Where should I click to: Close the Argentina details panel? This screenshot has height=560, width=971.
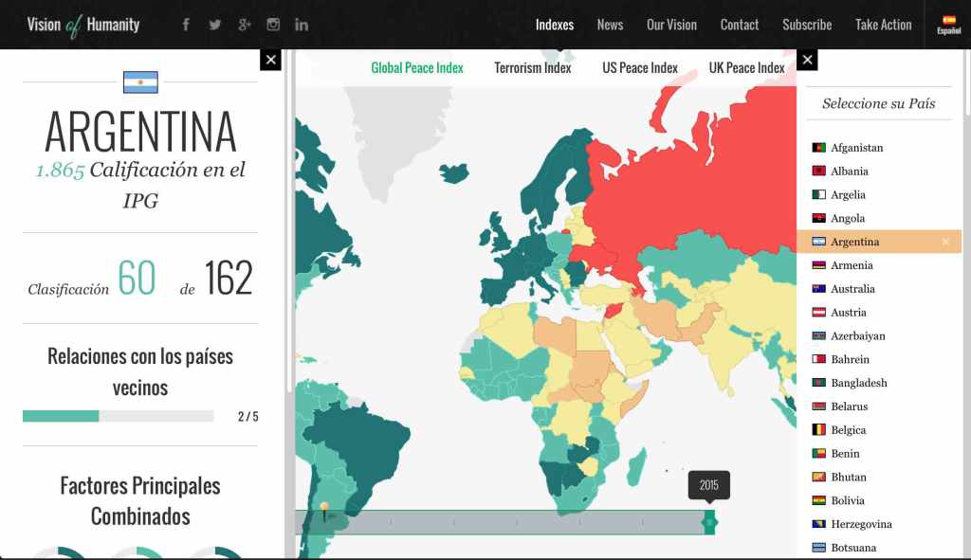pos(270,60)
